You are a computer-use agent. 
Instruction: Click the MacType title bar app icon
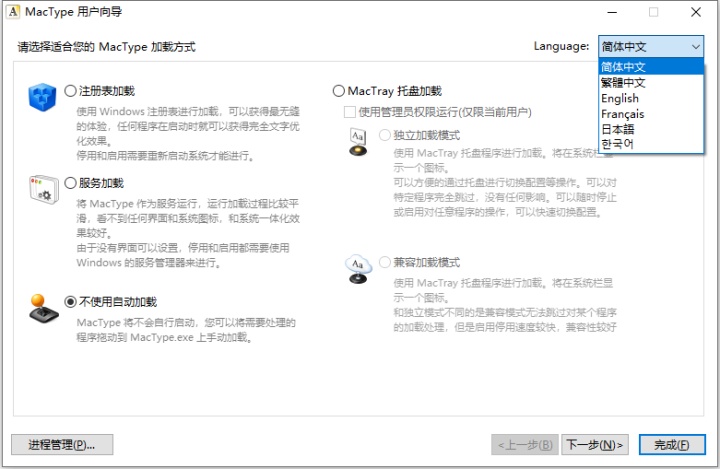(13, 12)
